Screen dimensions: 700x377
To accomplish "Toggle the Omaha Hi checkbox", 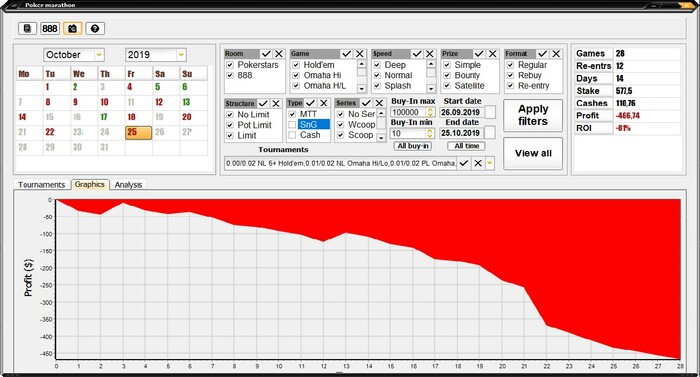I will pos(296,75).
